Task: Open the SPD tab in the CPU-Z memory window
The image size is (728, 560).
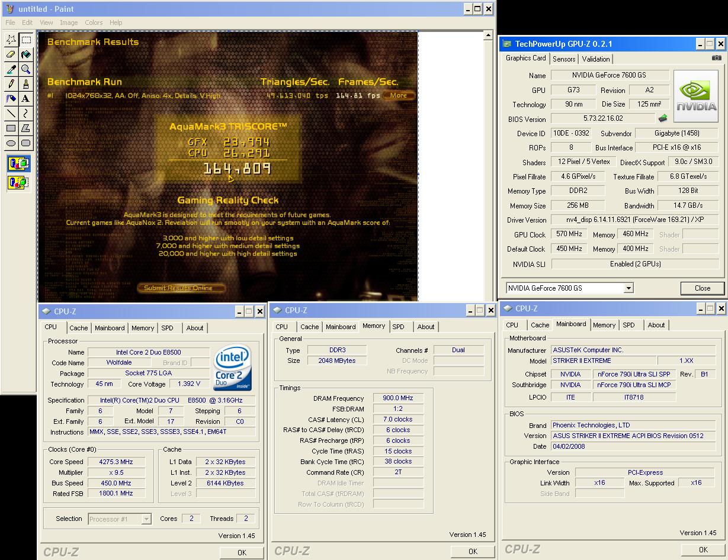Action: tap(399, 327)
